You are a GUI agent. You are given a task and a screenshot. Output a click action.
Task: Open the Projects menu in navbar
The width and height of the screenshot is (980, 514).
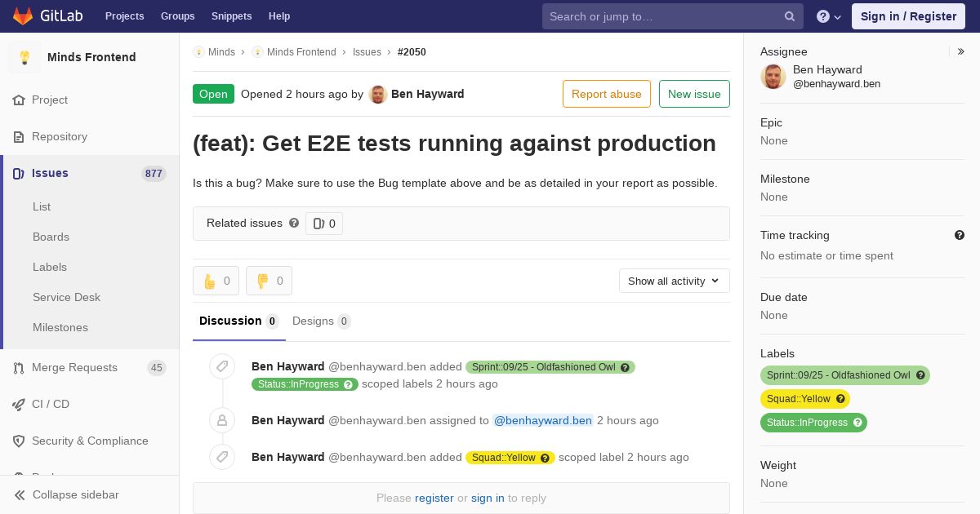coord(124,16)
